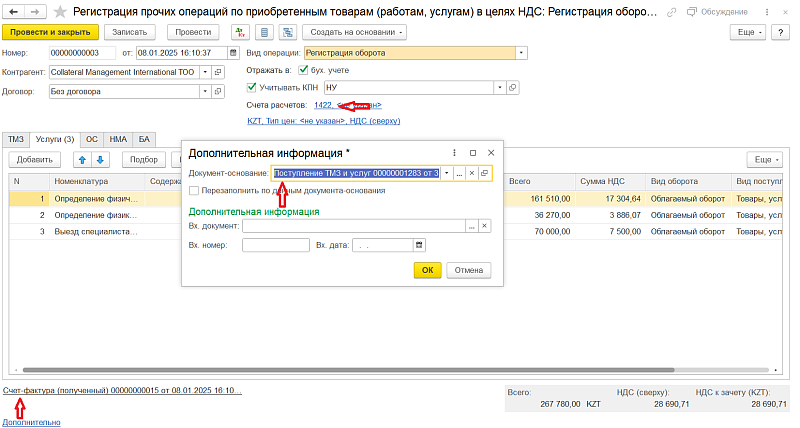The image size is (800, 428).
Task: Open related documents structure icon
Action: (x=288, y=32)
